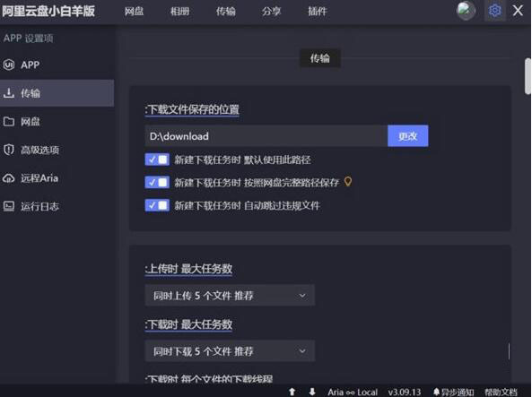Click Aria ∞ Local status entry
The width and height of the screenshot is (532, 397).
click(353, 392)
